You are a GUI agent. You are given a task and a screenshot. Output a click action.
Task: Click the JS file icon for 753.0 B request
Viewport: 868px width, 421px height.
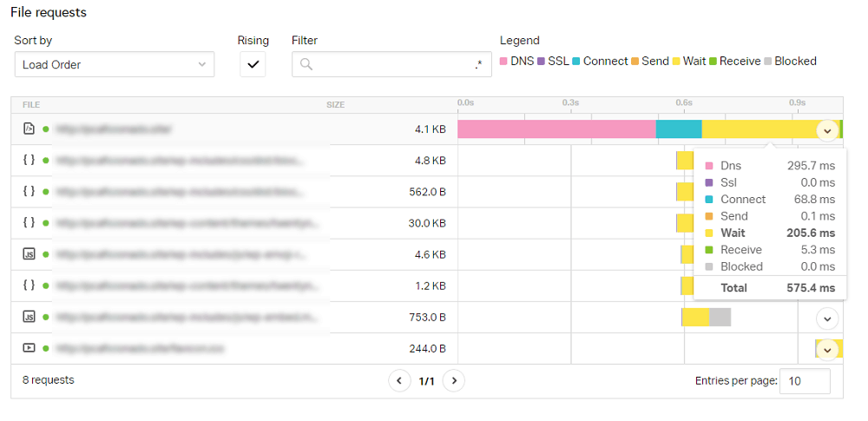pos(29,317)
